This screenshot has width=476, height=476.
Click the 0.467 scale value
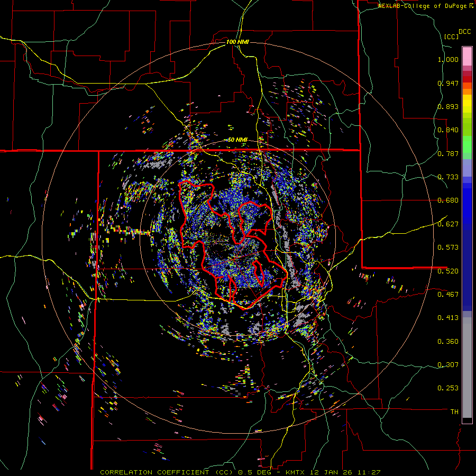[448, 294]
